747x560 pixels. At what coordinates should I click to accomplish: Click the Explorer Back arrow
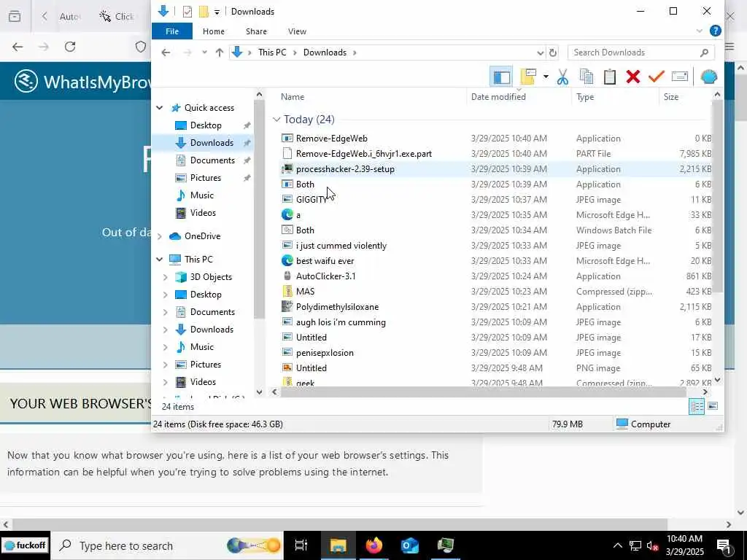point(166,52)
